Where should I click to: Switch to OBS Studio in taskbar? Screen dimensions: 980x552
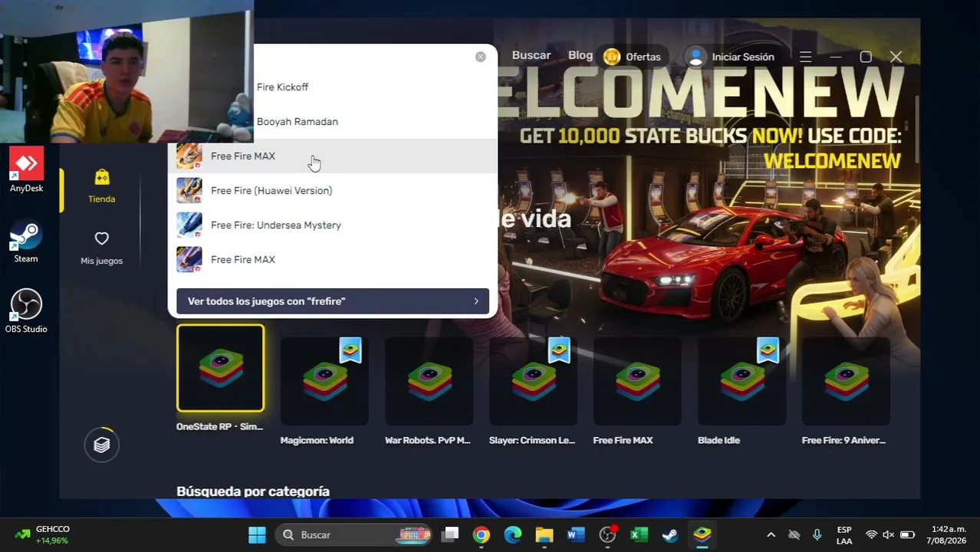click(x=608, y=534)
